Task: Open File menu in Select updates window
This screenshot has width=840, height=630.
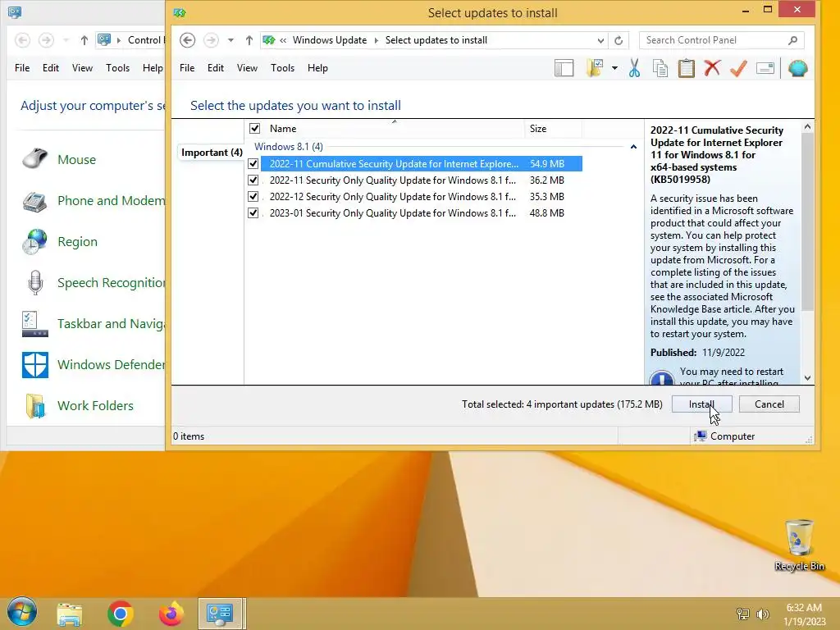Action: coord(187,68)
